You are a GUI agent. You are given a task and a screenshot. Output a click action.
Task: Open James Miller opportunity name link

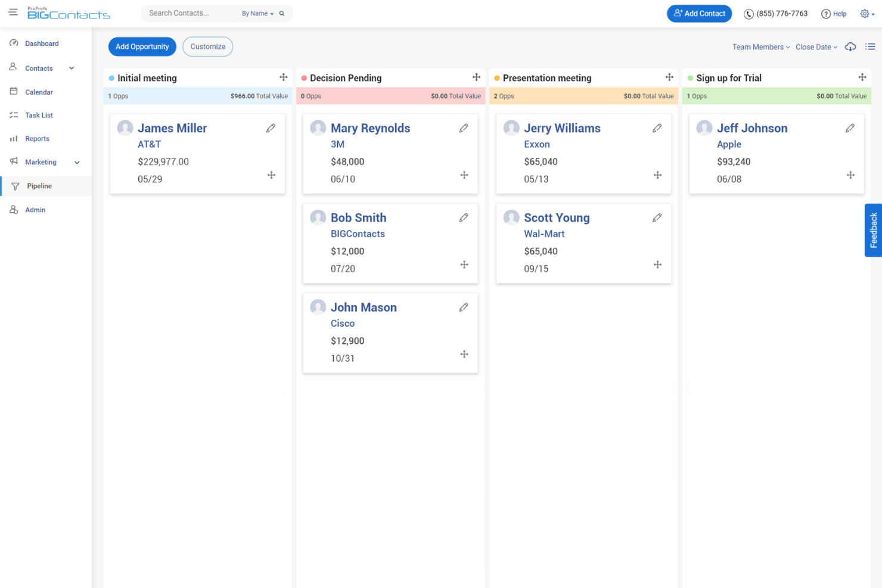(x=172, y=128)
